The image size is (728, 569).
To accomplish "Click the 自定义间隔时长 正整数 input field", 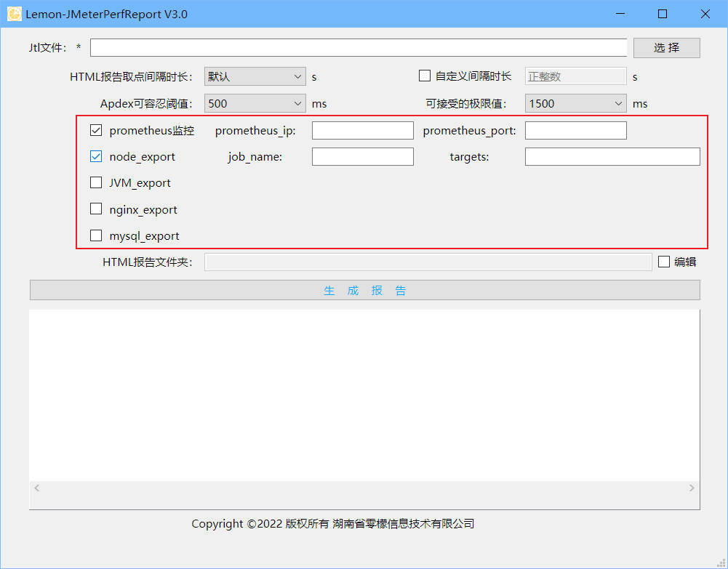I will (576, 76).
